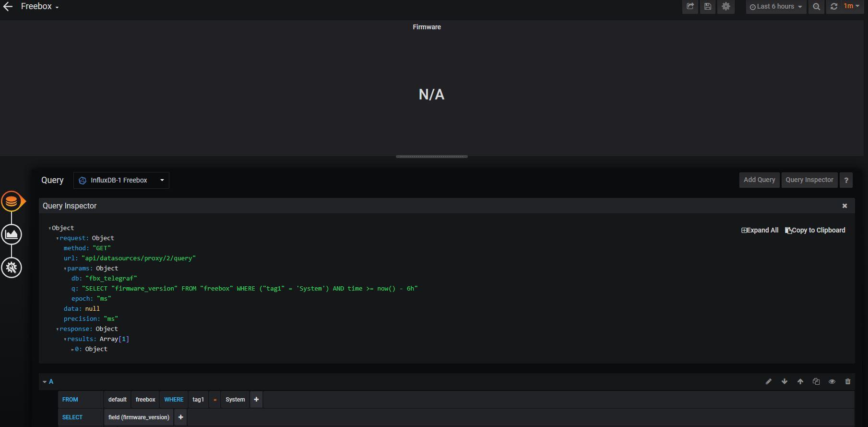Switch to the Visualization chart tab icon

pos(12,234)
